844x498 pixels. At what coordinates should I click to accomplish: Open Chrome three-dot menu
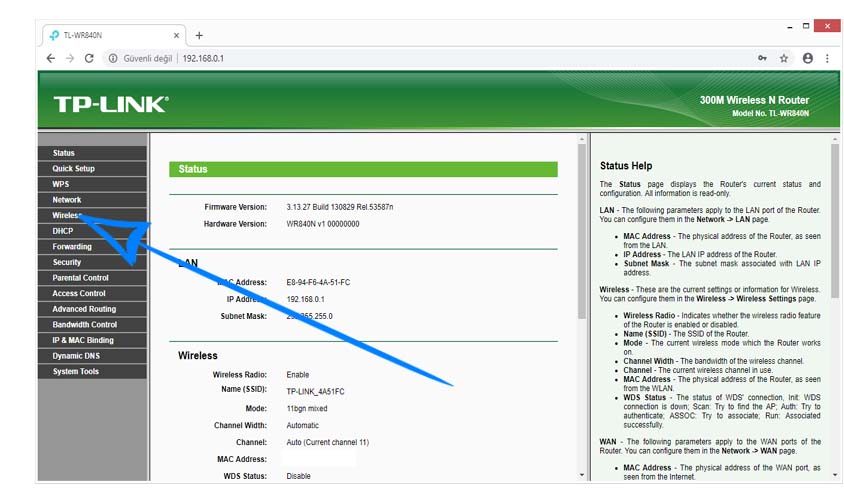click(827, 58)
